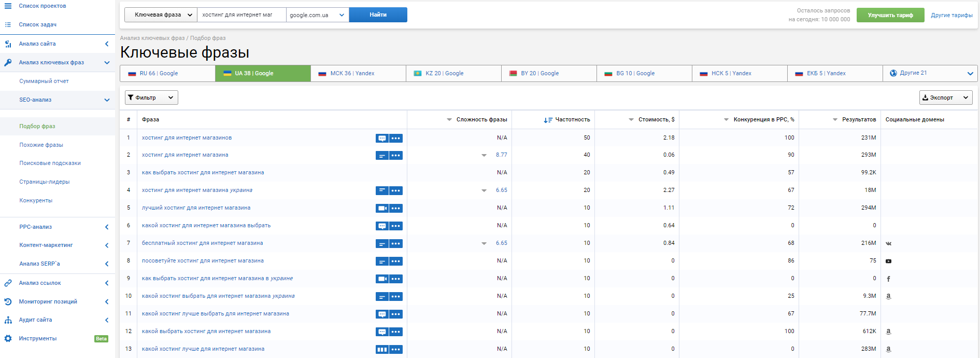Switch to RU 66 | Google tab
This screenshot has width=980, height=358.
click(168, 73)
